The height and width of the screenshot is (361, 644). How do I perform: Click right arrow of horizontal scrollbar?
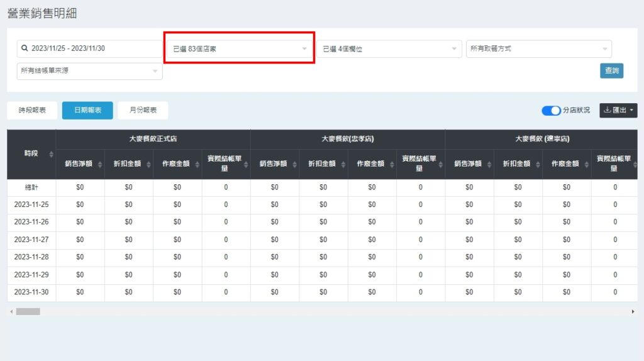(x=633, y=311)
